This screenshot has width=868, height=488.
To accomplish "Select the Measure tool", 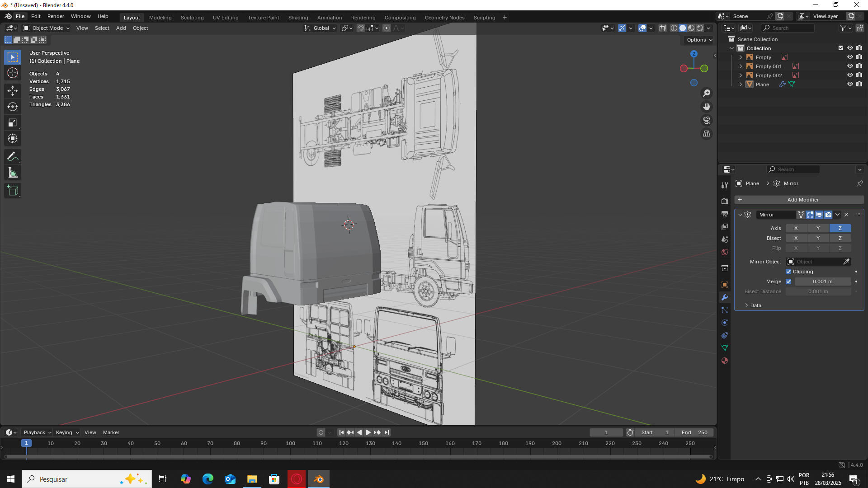I will click(13, 173).
